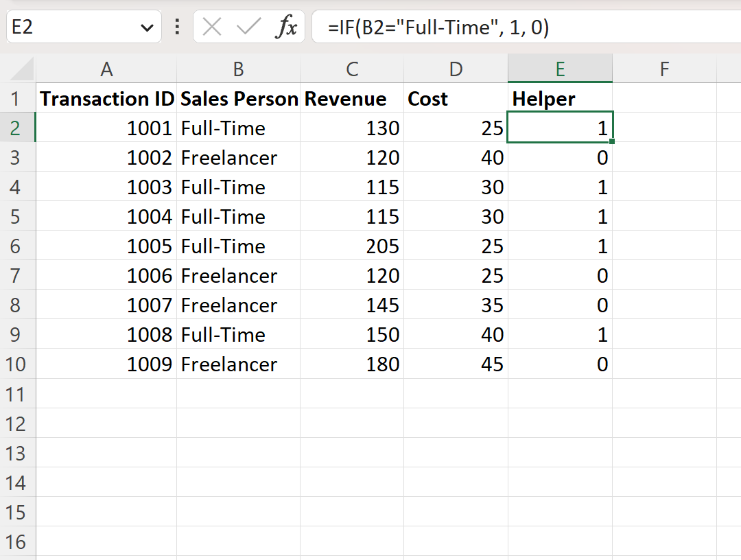The image size is (741, 560).
Task: Select column A header
Action: [106, 69]
